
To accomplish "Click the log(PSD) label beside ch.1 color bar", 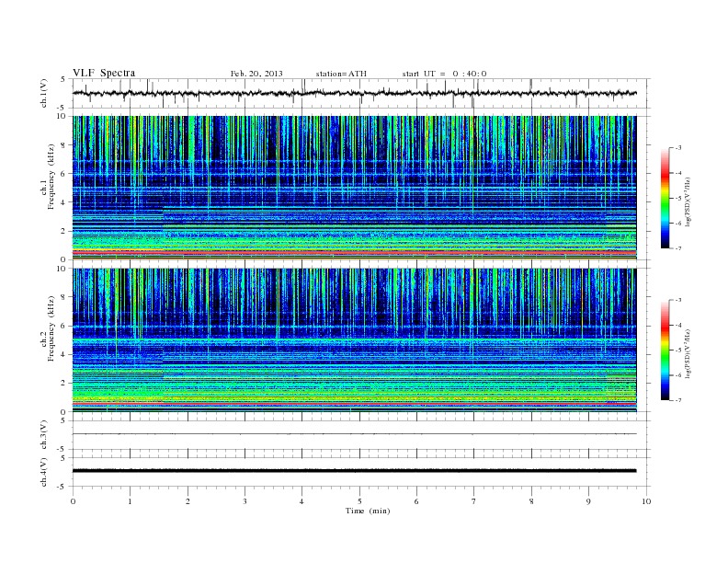I will pos(688,201).
